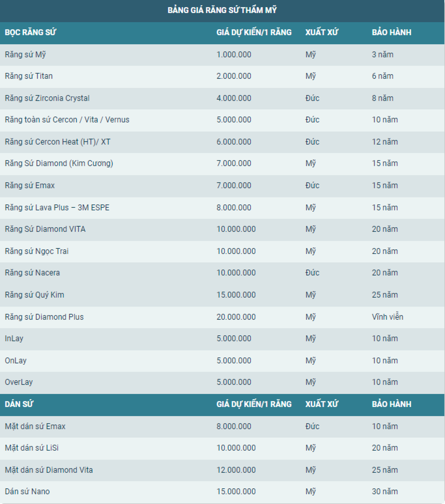Select 'Răng sứ Lava Plus – 3M ESPE'
The image size is (445, 504).
pyautogui.click(x=57, y=208)
